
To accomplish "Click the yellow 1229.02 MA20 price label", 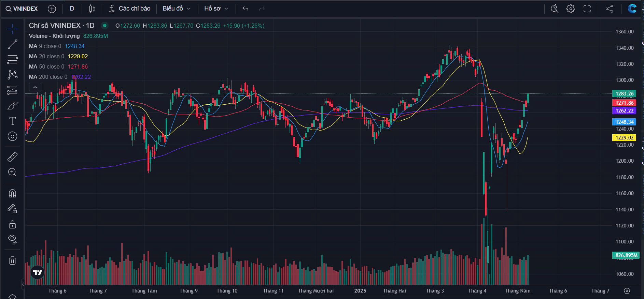I will [x=624, y=138].
